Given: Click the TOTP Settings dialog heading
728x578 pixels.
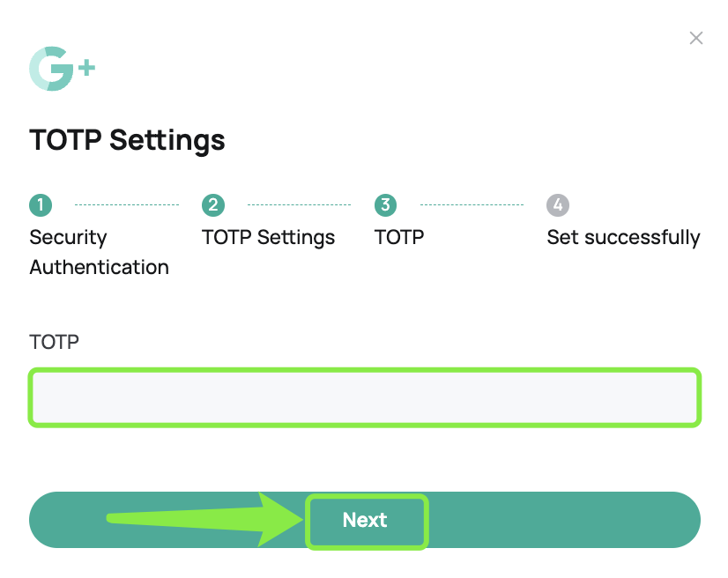Looking at the screenshot, I should pyautogui.click(x=127, y=140).
